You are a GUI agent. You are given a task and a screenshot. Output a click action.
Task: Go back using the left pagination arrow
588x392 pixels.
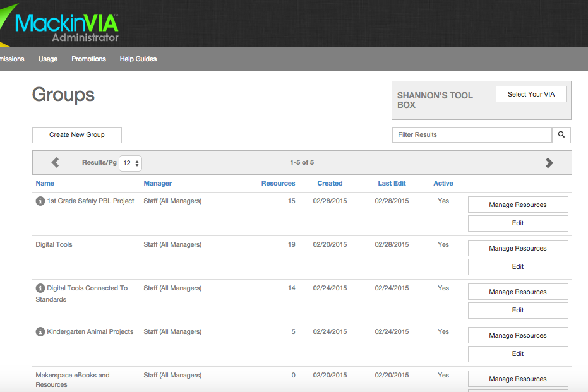[x=55, y=162]
